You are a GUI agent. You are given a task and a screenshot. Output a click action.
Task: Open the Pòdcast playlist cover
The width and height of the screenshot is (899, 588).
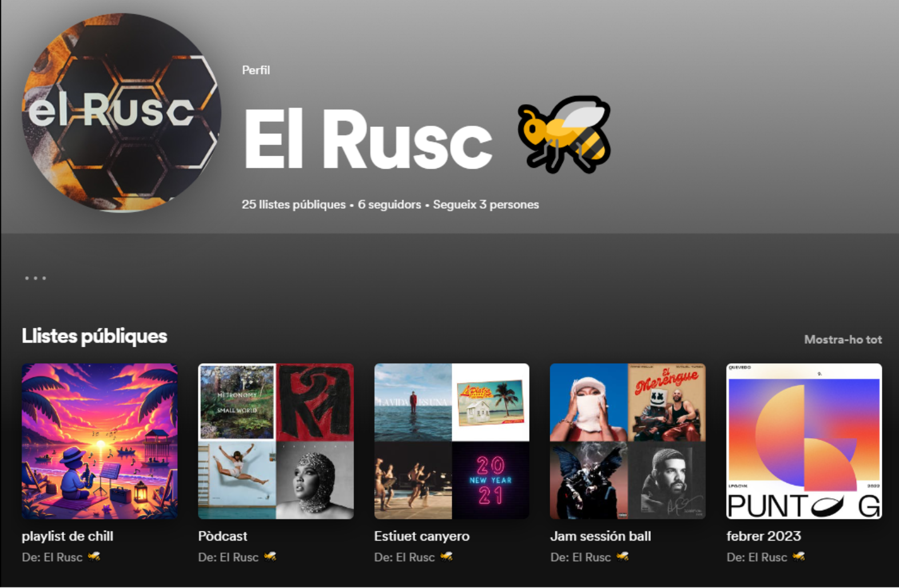(276, 441)
